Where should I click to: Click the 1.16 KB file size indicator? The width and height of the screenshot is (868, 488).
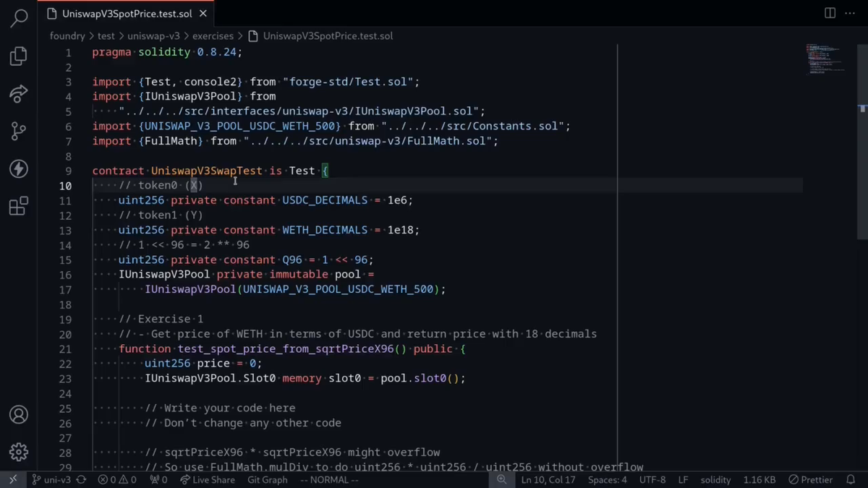[759, 479]
